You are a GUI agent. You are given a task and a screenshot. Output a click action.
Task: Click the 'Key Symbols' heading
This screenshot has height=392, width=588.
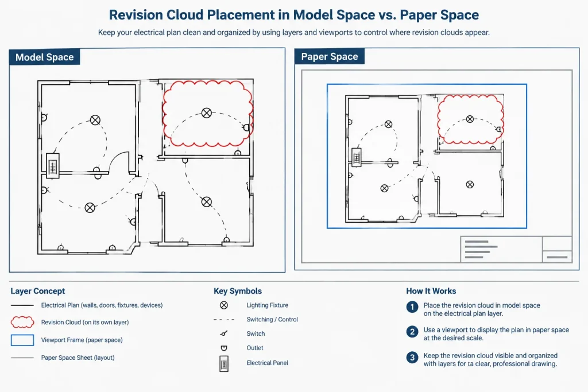[238, 291]
